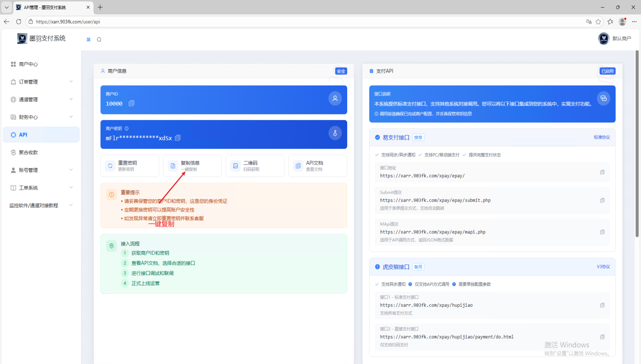Click the merchant key info icon
The height and width of the screenshot is (364, 641).
point(127,128)
